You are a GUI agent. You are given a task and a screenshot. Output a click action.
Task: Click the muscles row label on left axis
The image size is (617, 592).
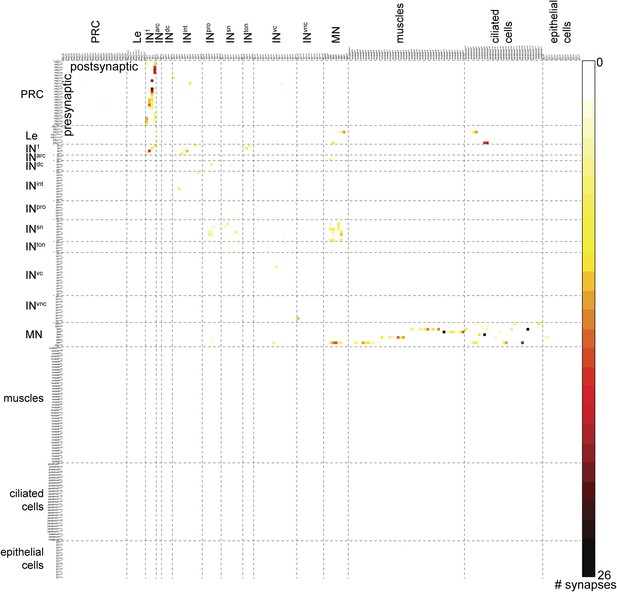pyautogui.click(x=24, y=398)
